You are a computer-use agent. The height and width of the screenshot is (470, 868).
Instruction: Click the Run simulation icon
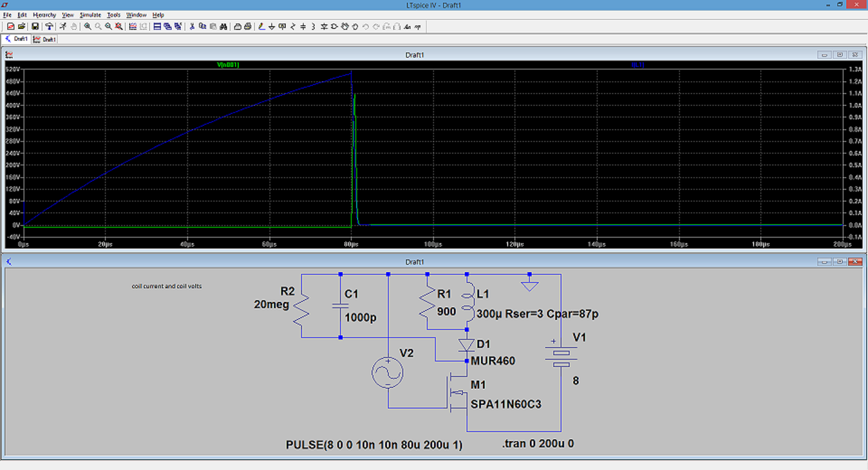[x=63, y=27]
